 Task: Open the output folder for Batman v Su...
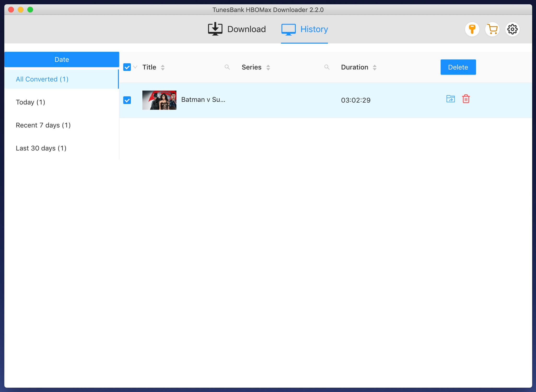(x=450, y=99)
